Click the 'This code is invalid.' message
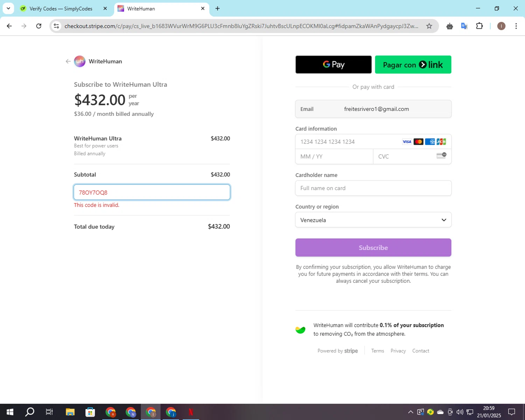 97,205
